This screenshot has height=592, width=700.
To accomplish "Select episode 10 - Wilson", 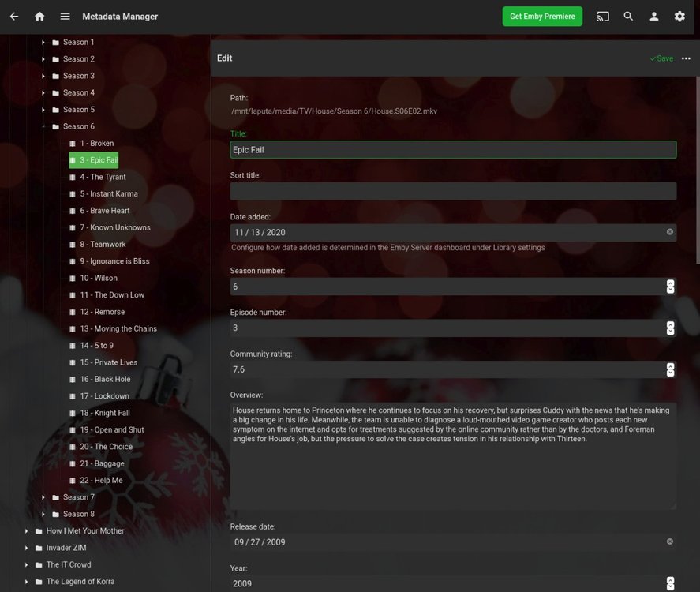I will 99,278.
